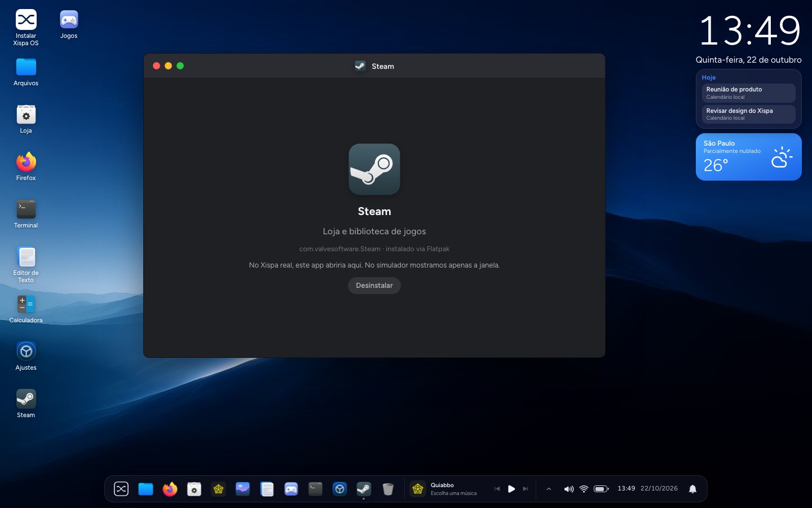The height and width of the screenshot is (508, 812).
Task: Play music in the Quiabbo player
Action: coord(511,489)
